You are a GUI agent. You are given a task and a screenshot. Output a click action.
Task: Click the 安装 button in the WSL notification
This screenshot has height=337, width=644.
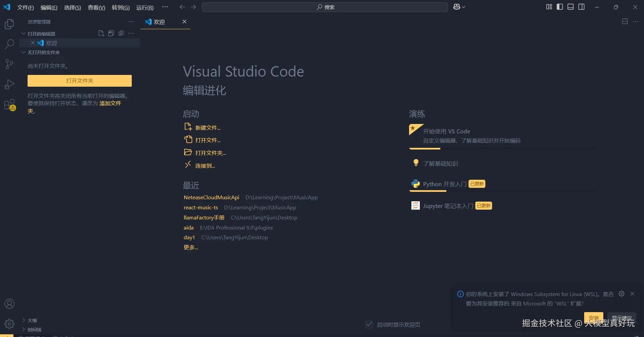(x=594, y=318)
